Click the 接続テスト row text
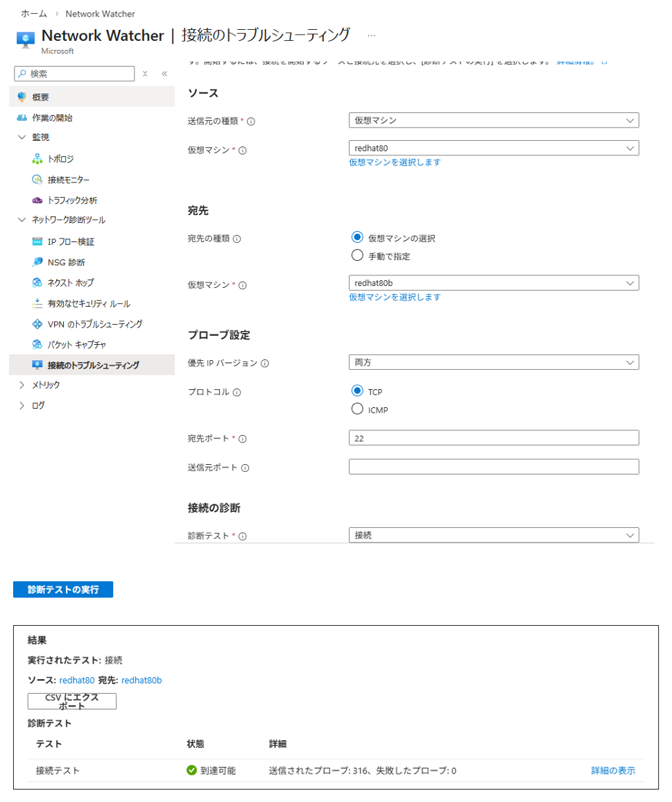The image size is (672, 802). (58, 770)
